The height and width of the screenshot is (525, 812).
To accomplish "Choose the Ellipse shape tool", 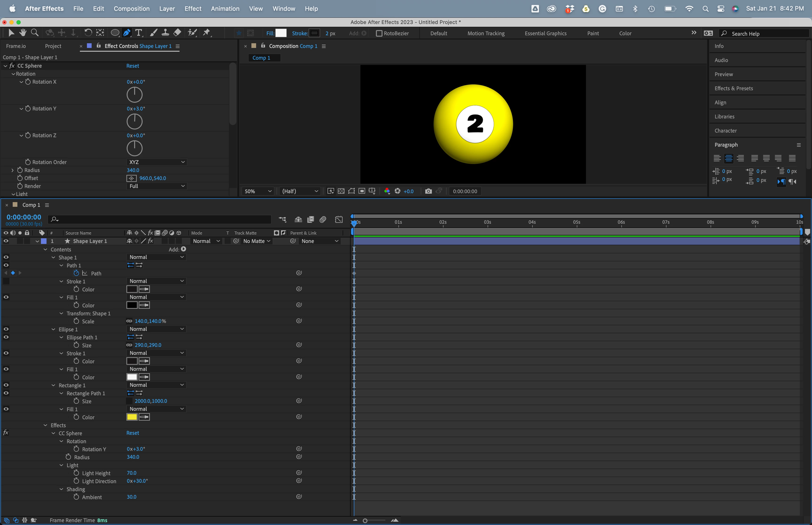I will coord(115,33).
